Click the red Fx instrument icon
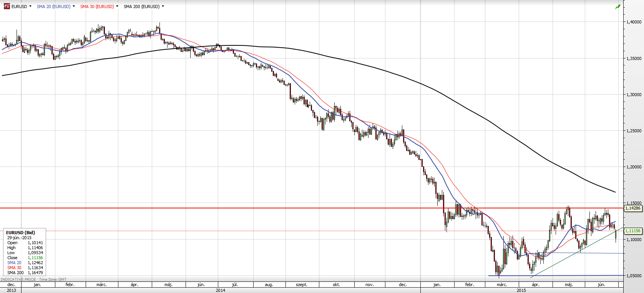 pos(7,6)
